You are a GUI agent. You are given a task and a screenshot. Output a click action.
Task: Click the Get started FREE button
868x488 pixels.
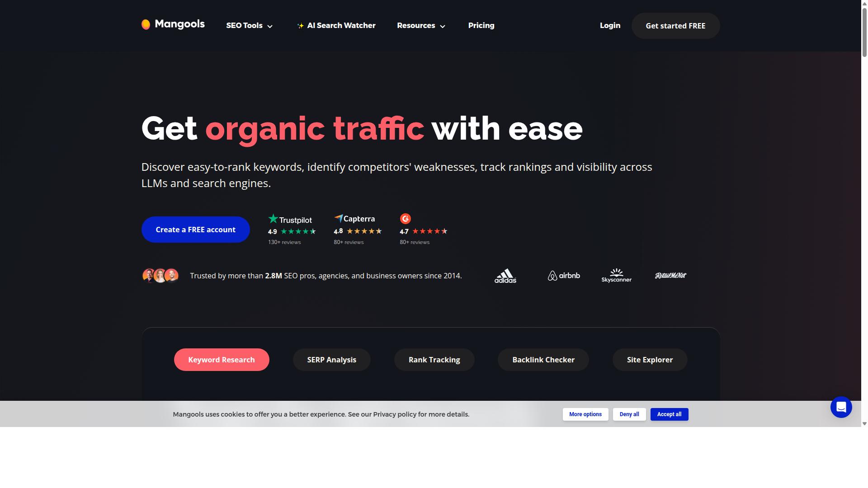[x=675, y=26]
